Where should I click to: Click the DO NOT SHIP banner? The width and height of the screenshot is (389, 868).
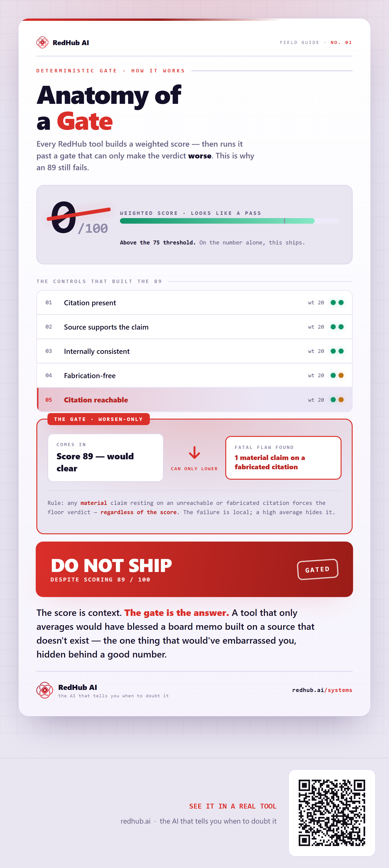coord(194,569)
